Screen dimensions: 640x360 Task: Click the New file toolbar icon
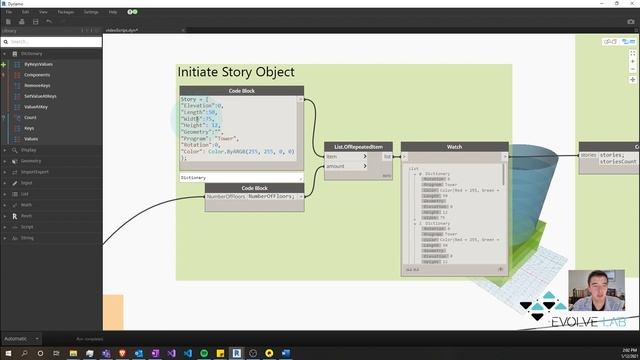8,22
